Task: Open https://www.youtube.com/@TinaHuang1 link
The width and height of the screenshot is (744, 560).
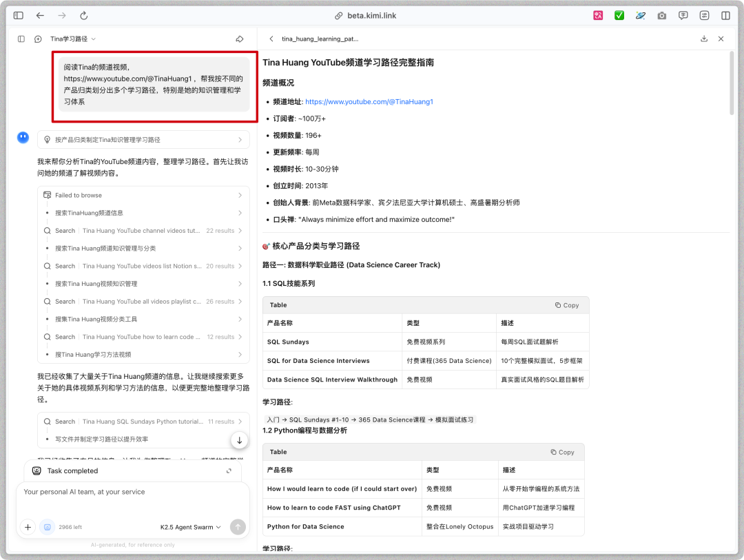Action: click(369, 101)
